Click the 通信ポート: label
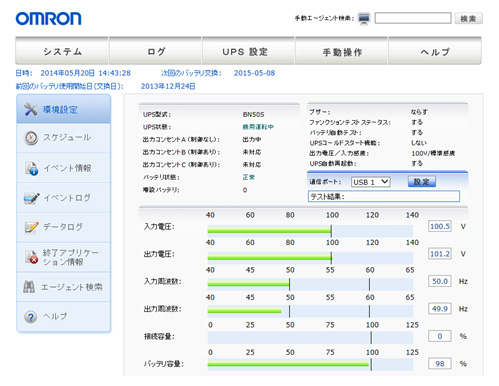This screenshot has height=386, width=499. tap(325, 182)
